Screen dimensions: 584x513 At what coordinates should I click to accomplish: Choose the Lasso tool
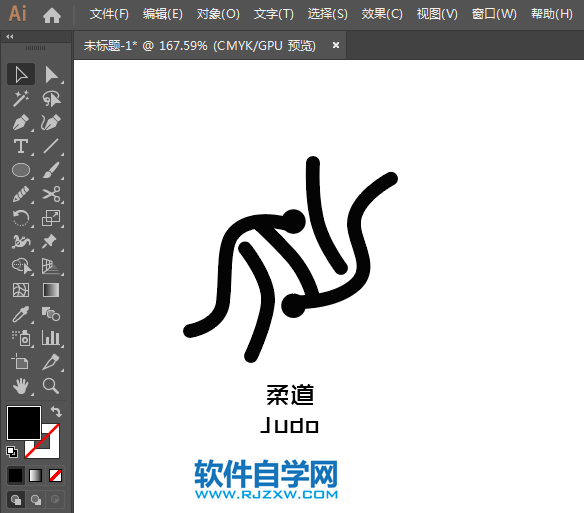pyautogui.click(x=51, y=98)
